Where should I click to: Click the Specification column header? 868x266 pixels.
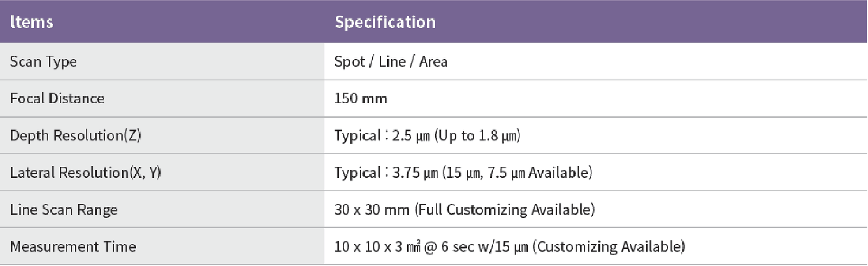coord(385,22)
